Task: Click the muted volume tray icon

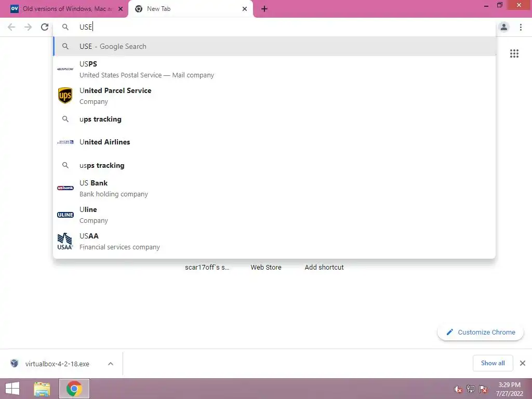Action: point(458,389)
